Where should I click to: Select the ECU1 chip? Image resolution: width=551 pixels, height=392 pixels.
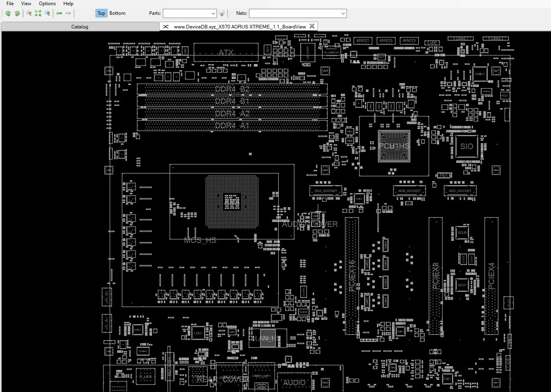(x=462, y=285)
